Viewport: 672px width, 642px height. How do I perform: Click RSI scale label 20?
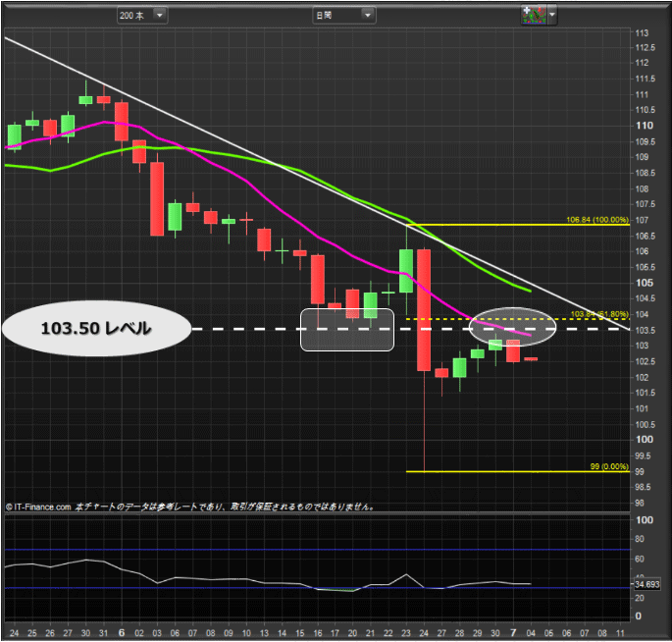[x=640, y=598]
